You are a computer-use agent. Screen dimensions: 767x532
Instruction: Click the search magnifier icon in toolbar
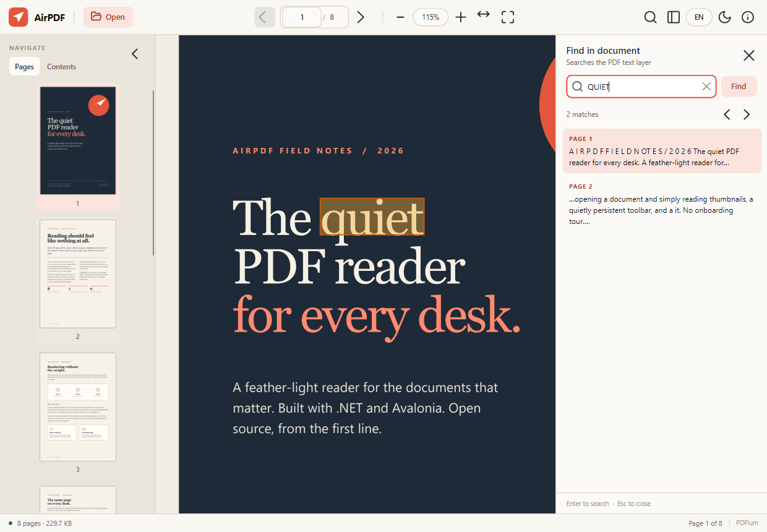650,17
